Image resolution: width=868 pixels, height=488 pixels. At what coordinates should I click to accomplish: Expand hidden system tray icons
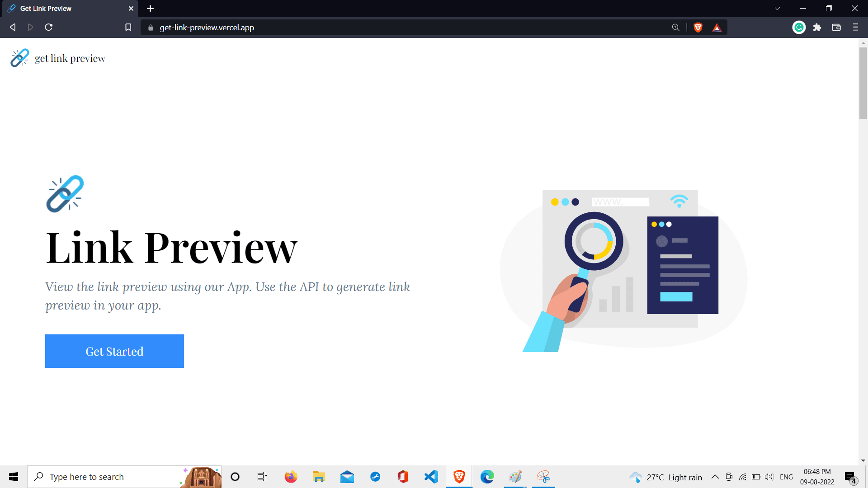point(715,477)
